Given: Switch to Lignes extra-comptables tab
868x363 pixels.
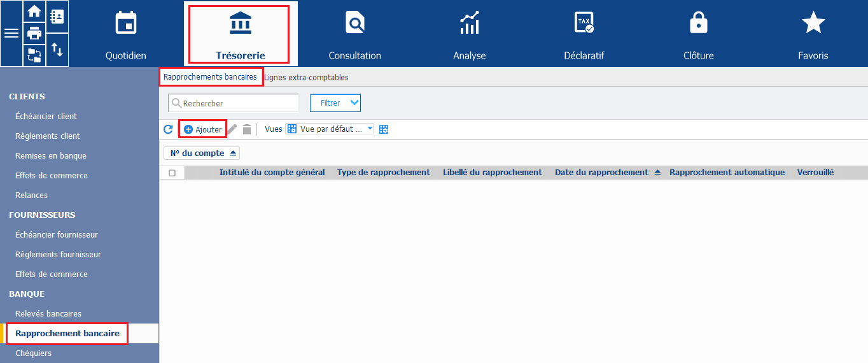Looking at the screenshot, I should (306, 77).
